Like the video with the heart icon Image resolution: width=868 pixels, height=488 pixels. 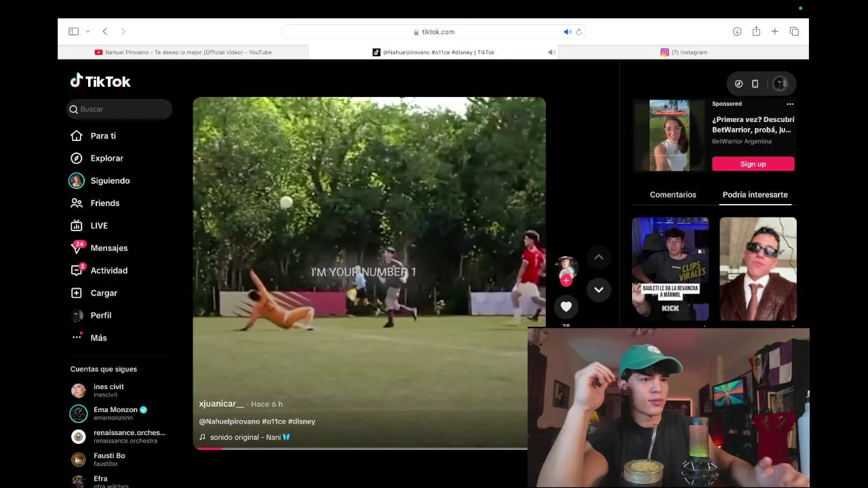coord(566,306)
